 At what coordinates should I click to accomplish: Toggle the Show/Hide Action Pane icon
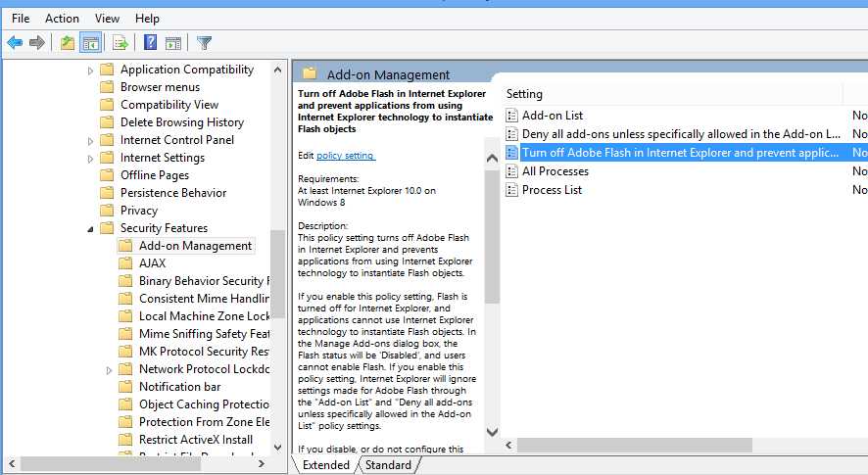(173, 43)
